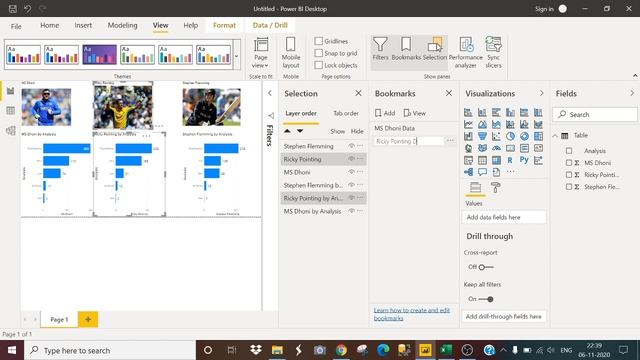Screen dimensions: 640x360
Task: Hide the Stephen Flemming layer eye icon
Action: click(x=351, y=146)
